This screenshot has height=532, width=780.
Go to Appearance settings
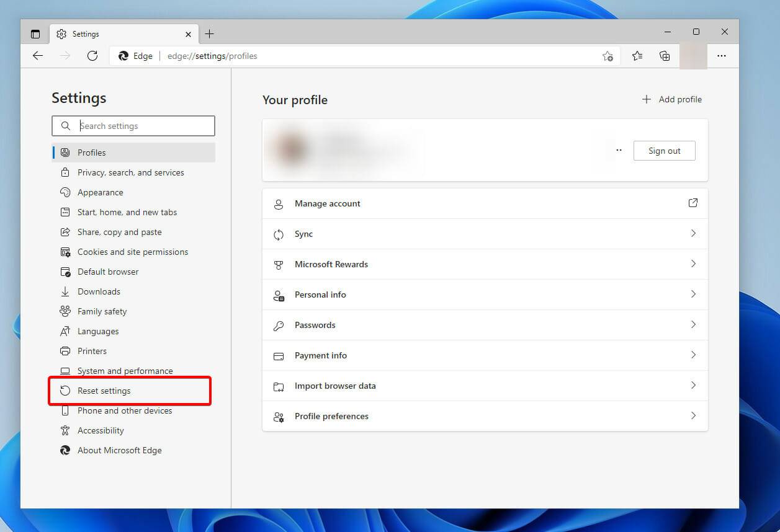tap(133, 192)
